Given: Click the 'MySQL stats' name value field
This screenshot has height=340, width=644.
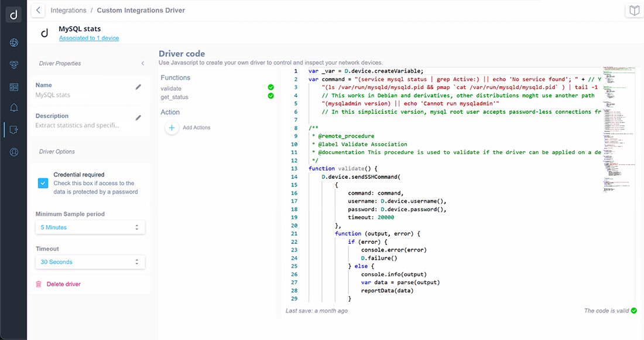Looking at the screenshot, I should pos(53,95).
